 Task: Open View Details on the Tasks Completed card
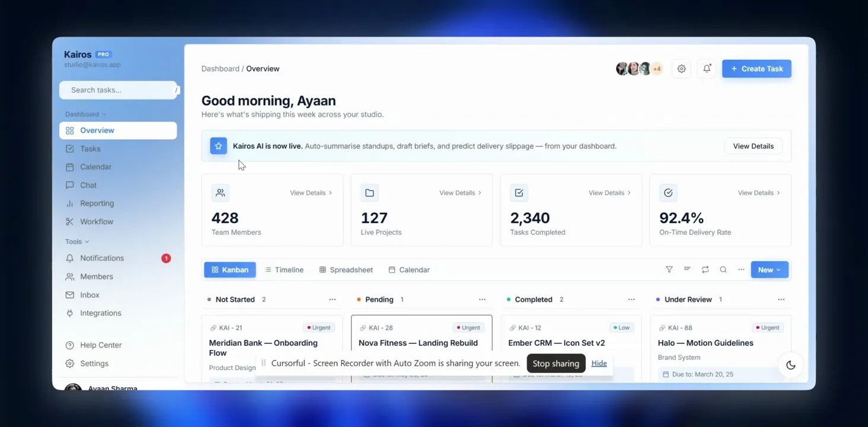(609, 193)
